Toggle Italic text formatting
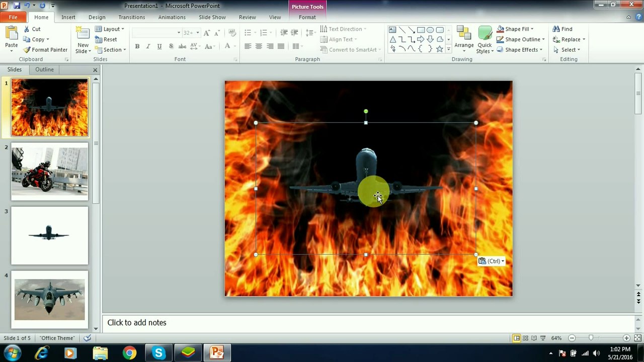Viewport: 644px width, 362px height. pyautogui.click(x=148, y=46)
